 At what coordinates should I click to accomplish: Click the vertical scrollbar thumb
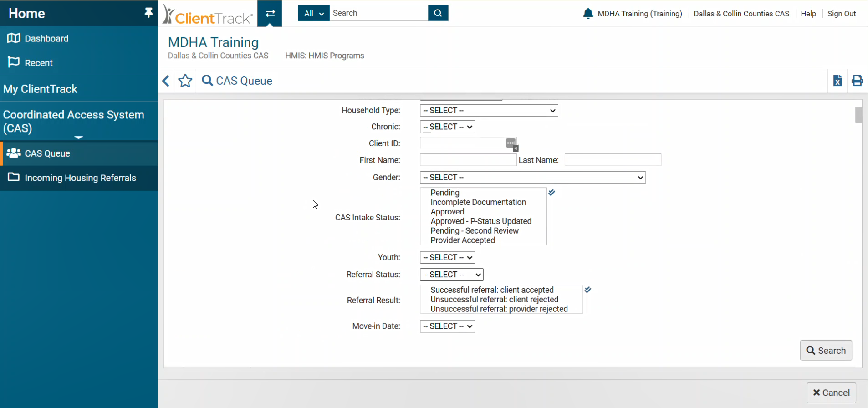tap(858, 115)
